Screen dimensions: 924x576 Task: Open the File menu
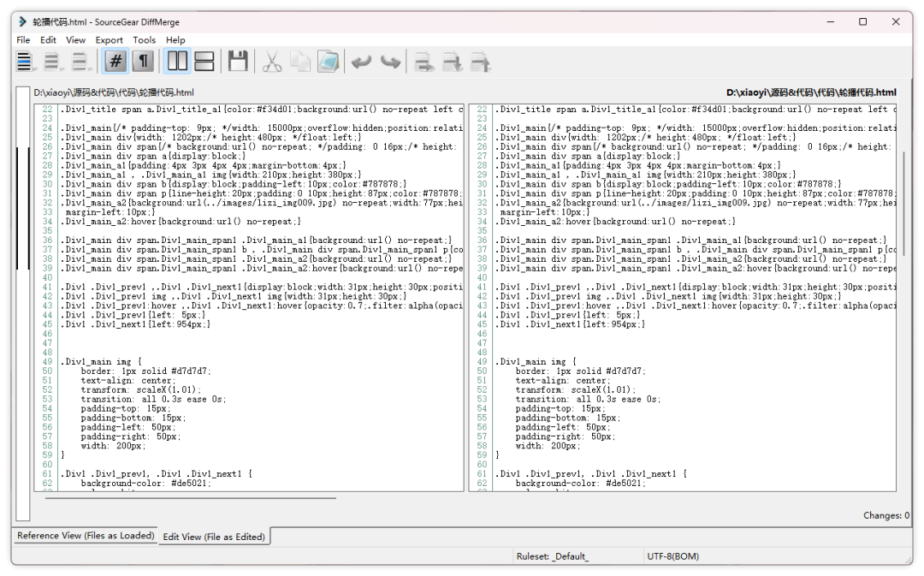coord(23,40)
